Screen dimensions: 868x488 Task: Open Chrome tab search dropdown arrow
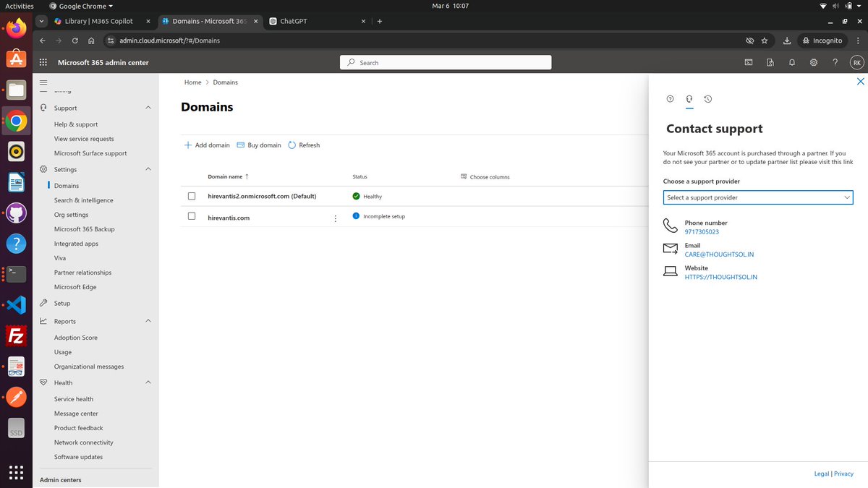point(41,21)
